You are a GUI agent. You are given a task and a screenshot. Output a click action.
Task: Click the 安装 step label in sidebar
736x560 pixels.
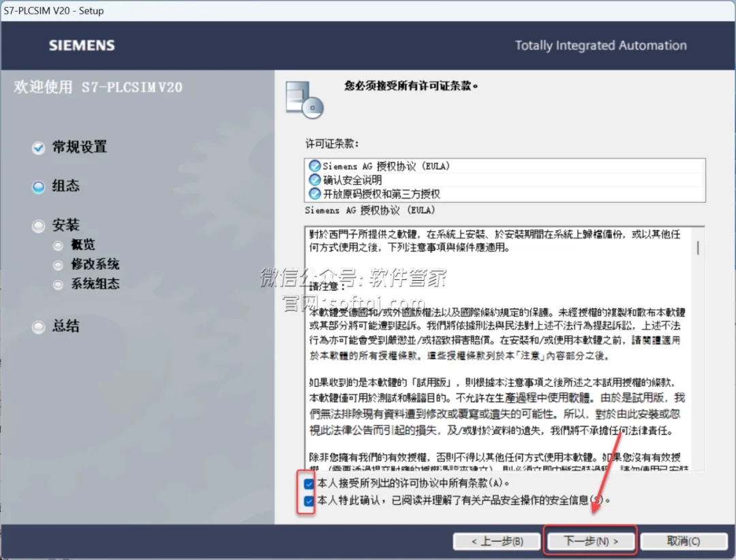pyautogui.click(x=65, y=225)
